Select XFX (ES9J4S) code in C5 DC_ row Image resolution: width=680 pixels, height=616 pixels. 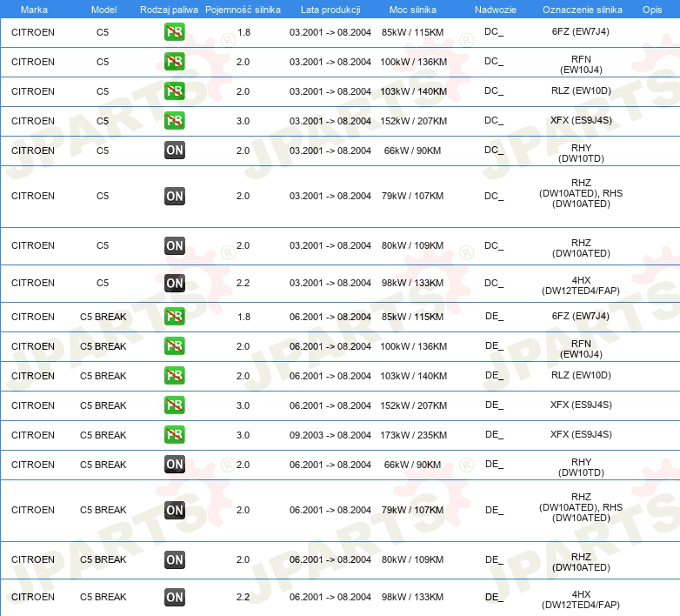point(581,120)
